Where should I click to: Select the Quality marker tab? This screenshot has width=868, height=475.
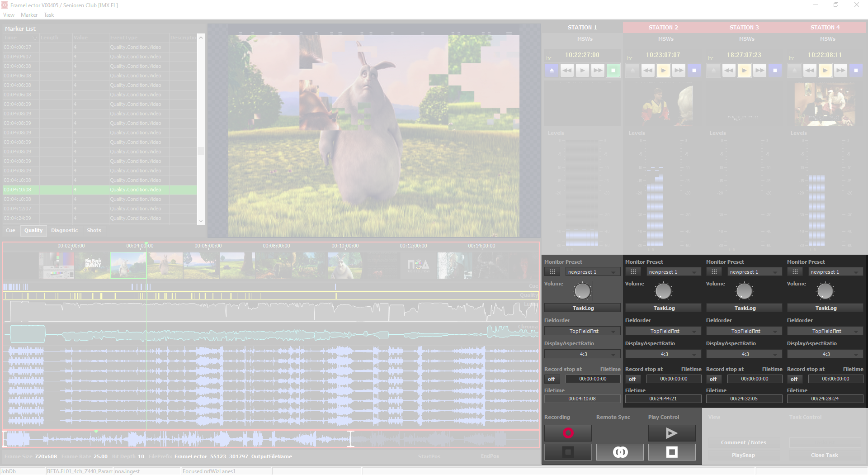tap(33, 230)
